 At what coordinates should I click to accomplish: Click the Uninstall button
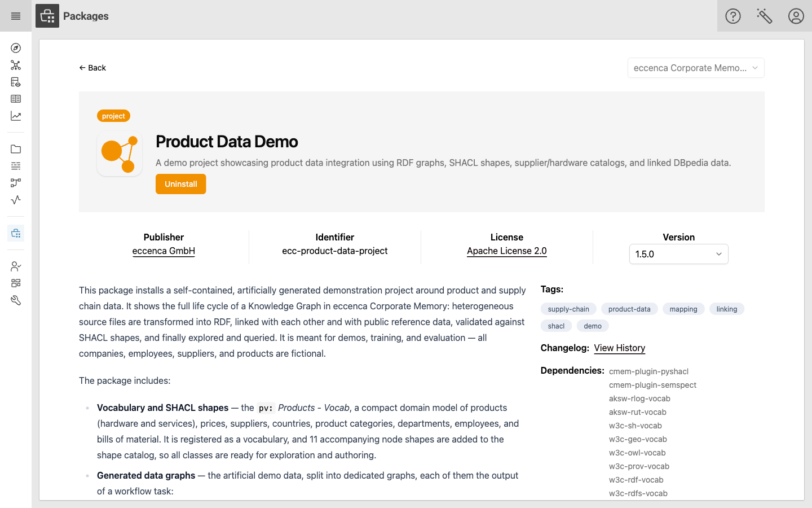pyautogui.click(x=181, y=184)
